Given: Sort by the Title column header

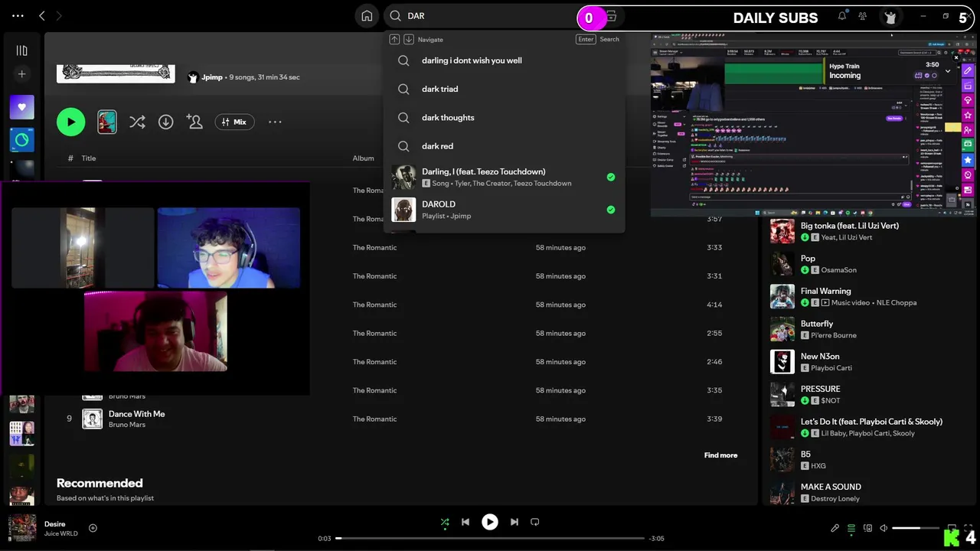Looking at the screenshot, I should click(x=89, y=158).
